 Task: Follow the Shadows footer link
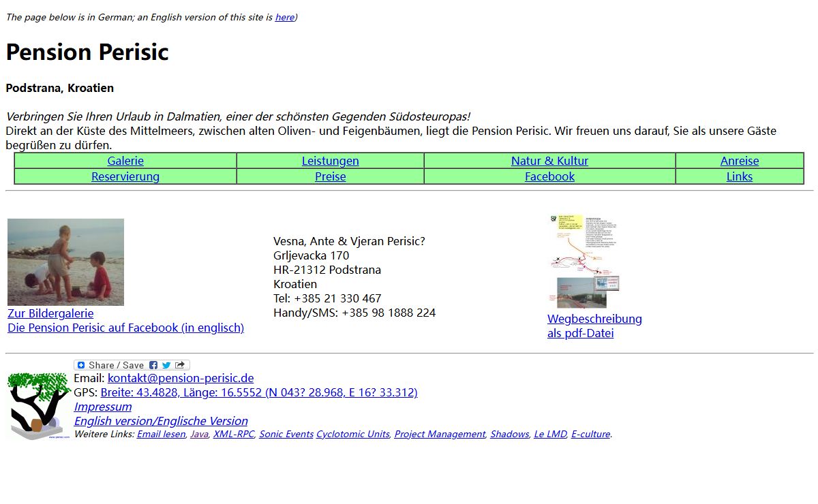[x=510, y=434]
